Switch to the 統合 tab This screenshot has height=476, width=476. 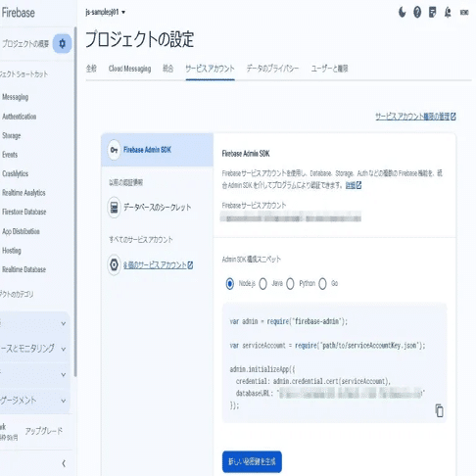tap(168, 69)
